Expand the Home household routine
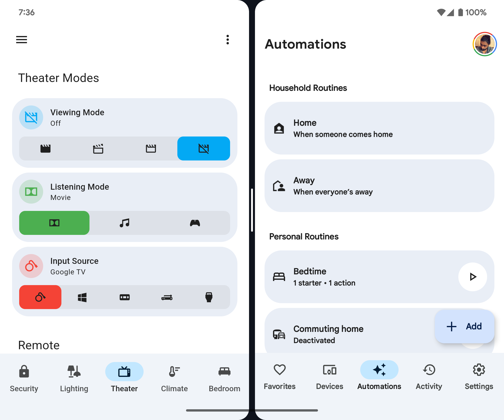Screen dimensions: 504x420 379,128
